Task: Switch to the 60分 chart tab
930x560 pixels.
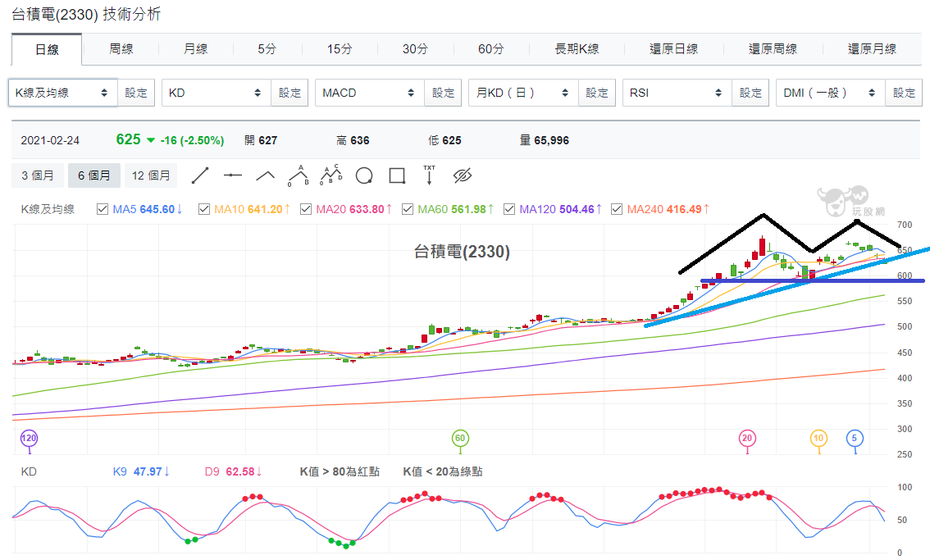Action: (x=491, y=49)
